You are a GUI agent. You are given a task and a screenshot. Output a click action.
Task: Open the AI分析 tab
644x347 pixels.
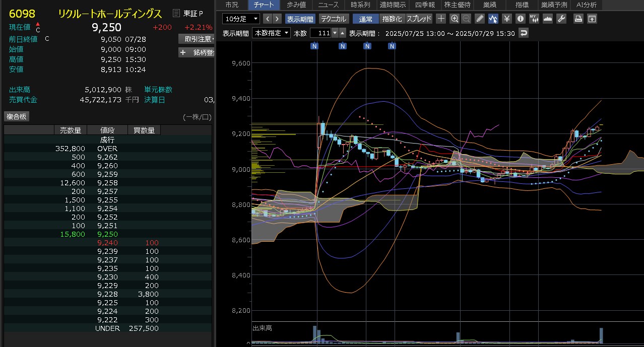coord(586,5)
